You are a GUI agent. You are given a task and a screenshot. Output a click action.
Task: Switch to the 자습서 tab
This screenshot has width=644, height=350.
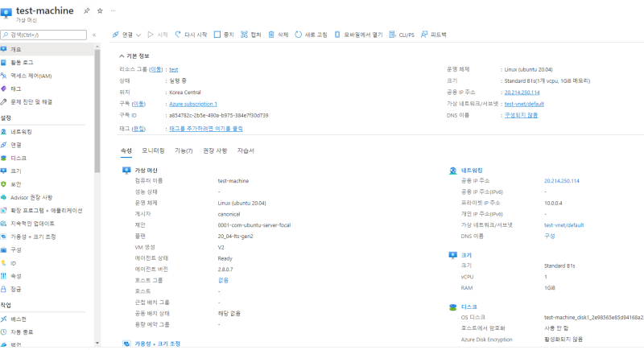point(246,151)
